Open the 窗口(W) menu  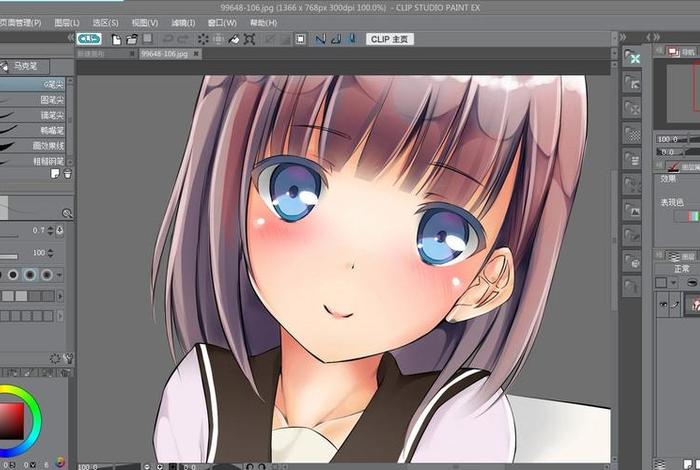222,23
